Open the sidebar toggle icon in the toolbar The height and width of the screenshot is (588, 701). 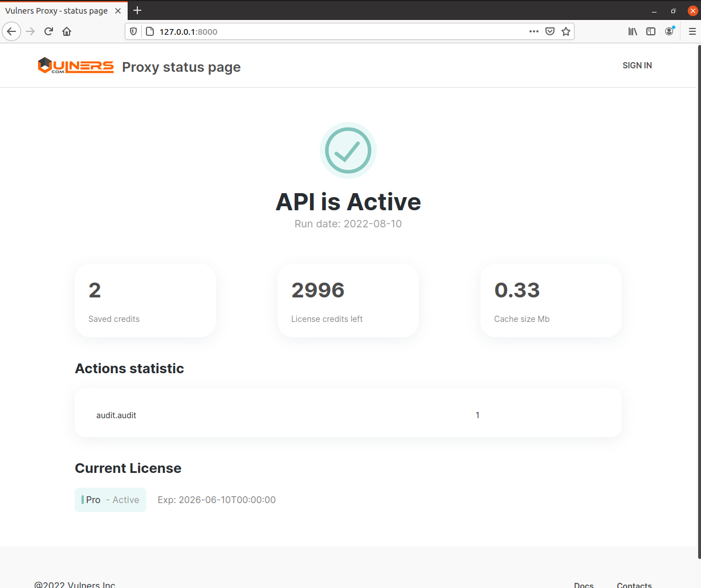click(651, 31)
